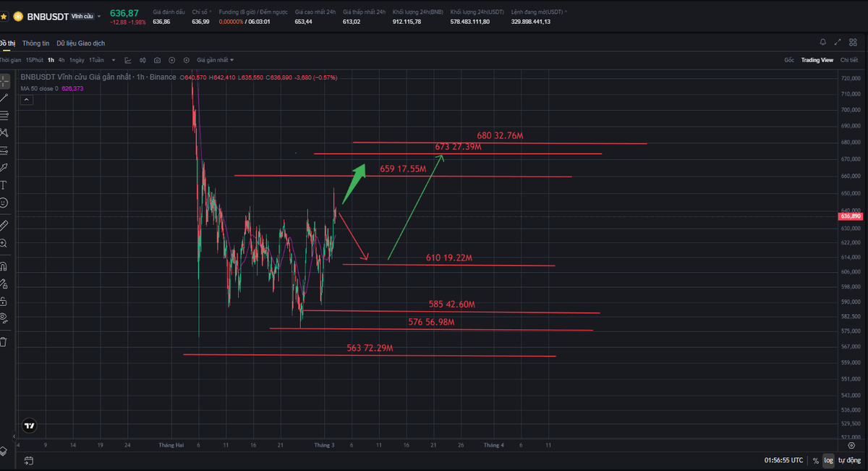Open the forecasting and measurement tool
The height and width of the screenshot is (471, 868).
coord(4,150)
